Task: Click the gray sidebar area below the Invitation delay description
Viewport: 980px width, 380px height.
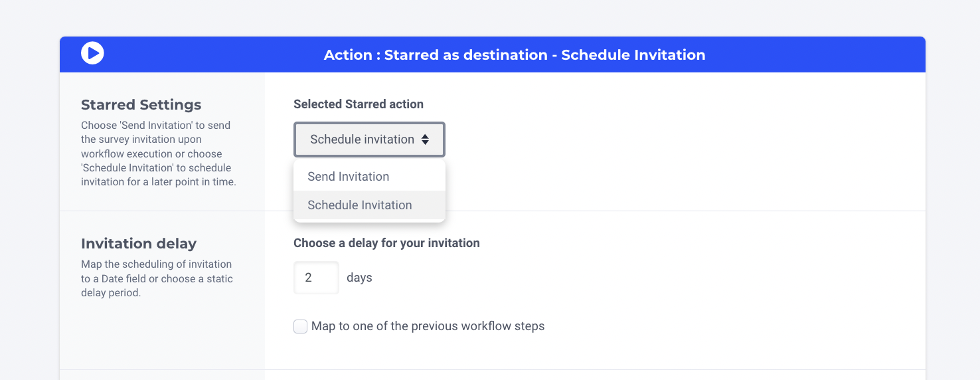Action: [x=162, y=335]
